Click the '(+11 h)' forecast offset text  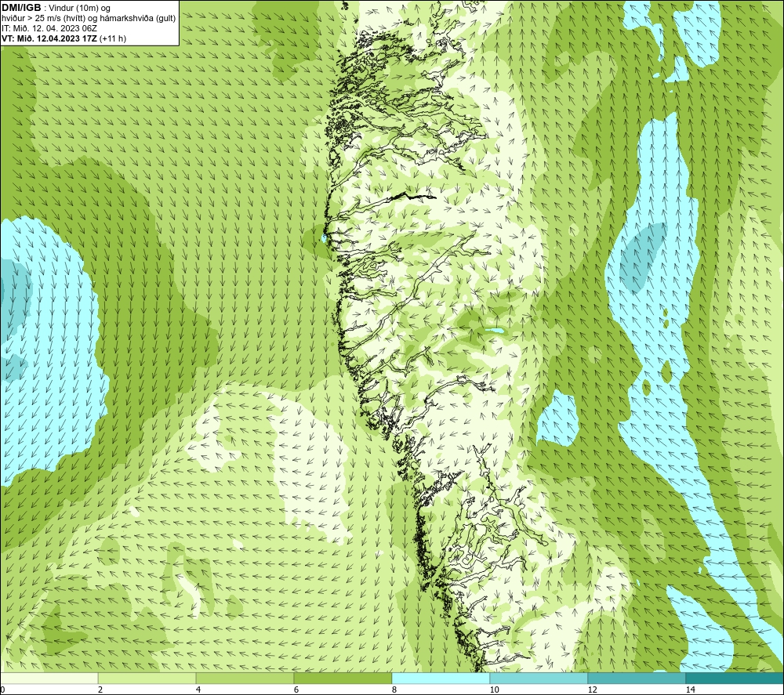tap(113, 38)
